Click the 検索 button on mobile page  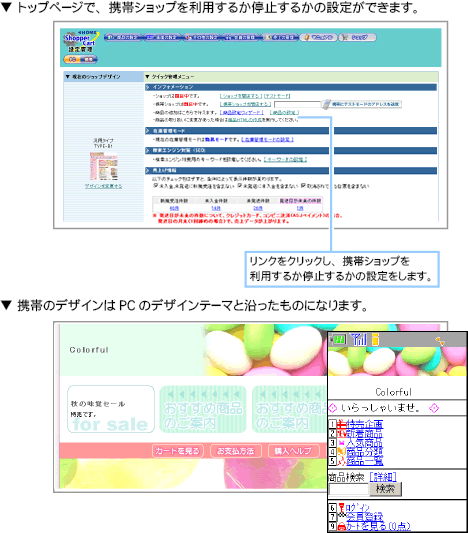385,489
